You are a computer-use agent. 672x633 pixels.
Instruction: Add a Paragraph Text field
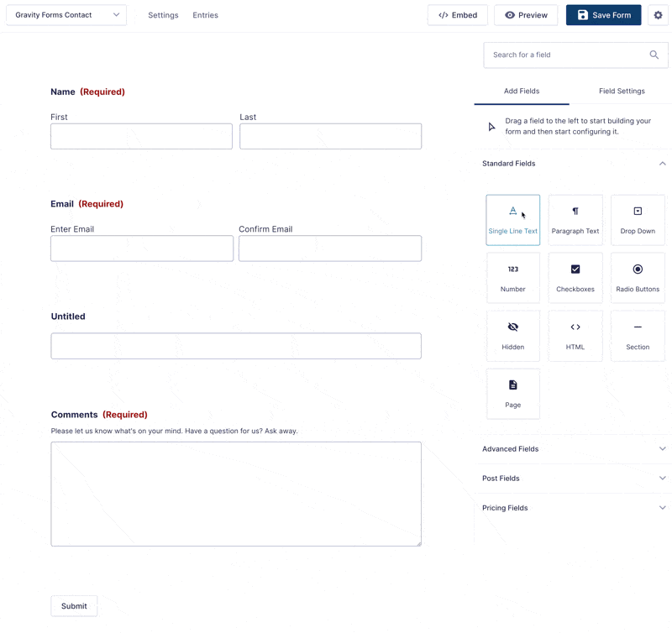point(575,220)
